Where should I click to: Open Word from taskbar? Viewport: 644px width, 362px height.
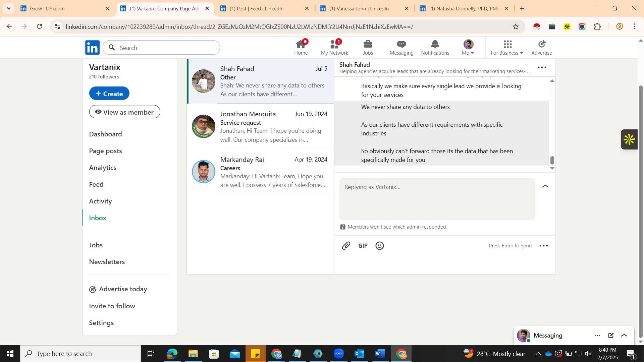(380, 354)
